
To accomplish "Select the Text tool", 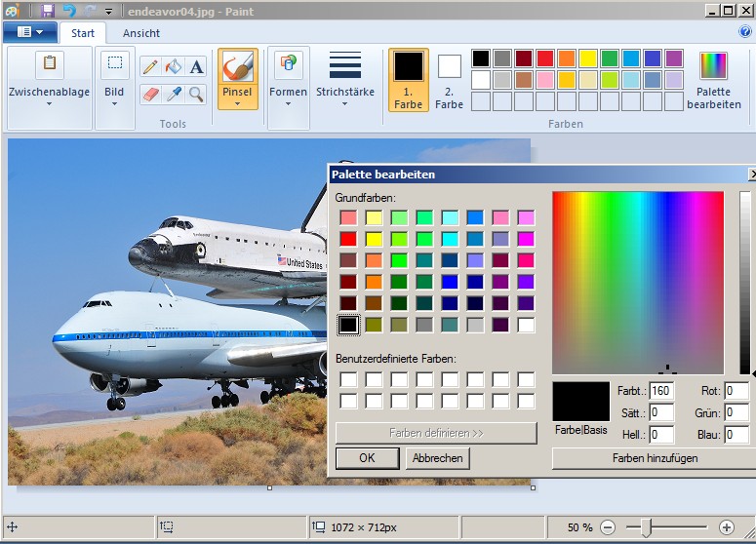I will tap(196, 66).
